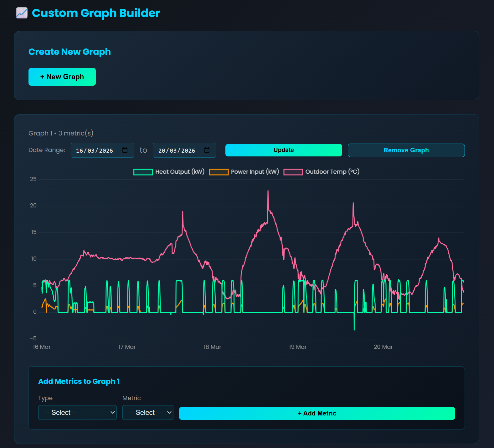The image size is (494, 448).
Task: Expand the Type dropdown
Action: (77, 413)
